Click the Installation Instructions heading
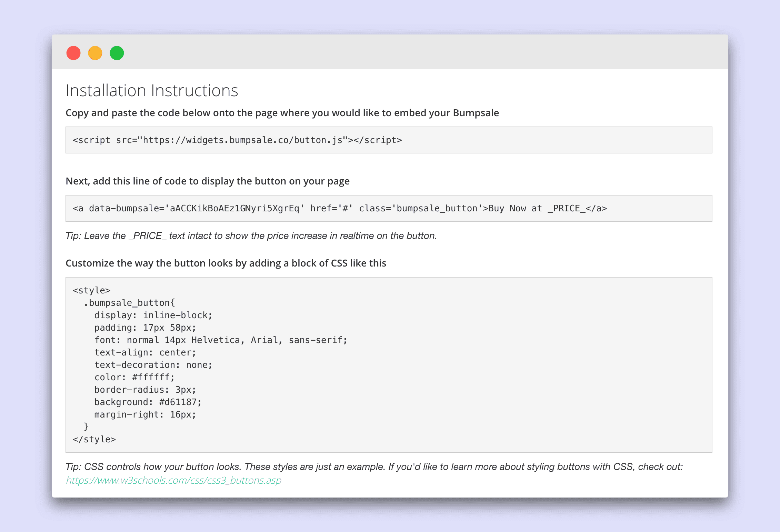This screenshot has height=532, width=780. [152, 91]
